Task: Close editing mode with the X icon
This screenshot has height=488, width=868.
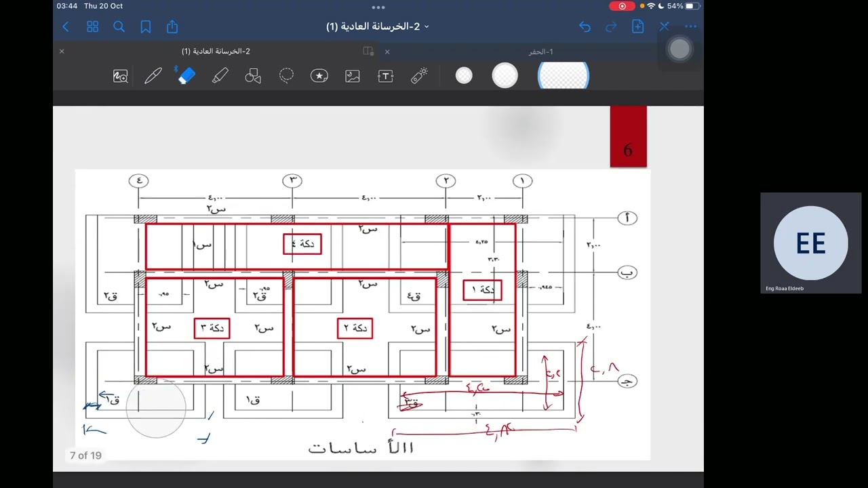Action: click(x=664, y=26)
